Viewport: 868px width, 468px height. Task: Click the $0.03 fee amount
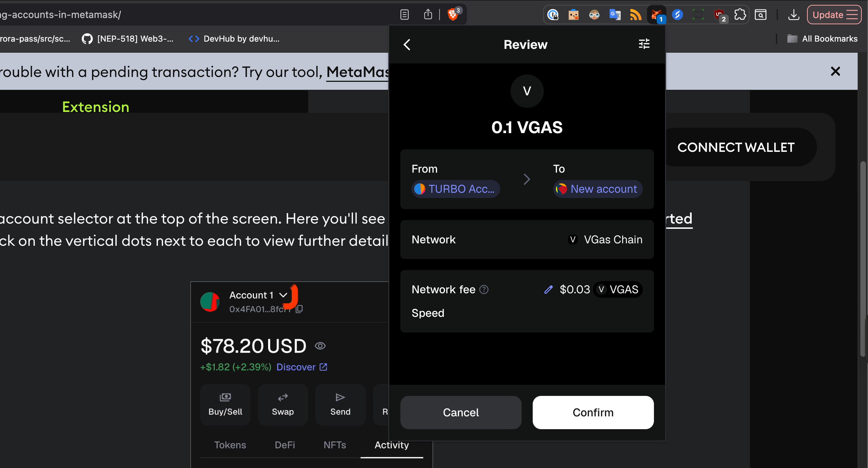pyautogui.click(x=575, y=289)
